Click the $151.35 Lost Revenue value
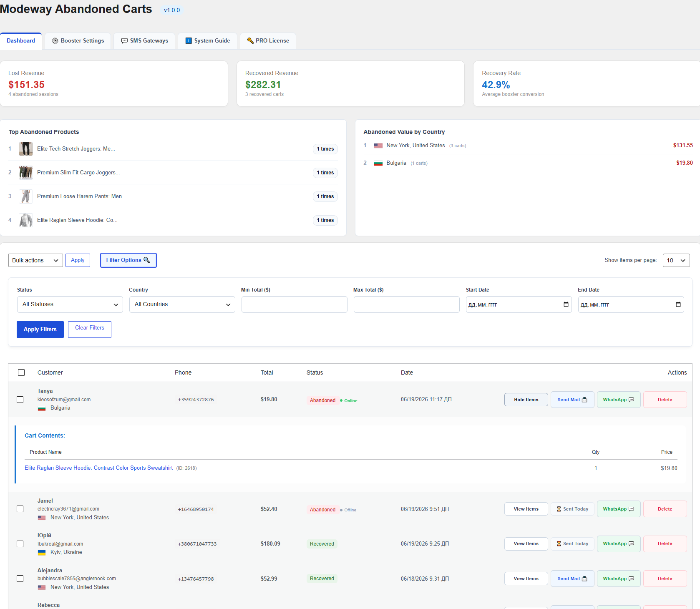The image size is (700, 609). [x=26, y=85]
